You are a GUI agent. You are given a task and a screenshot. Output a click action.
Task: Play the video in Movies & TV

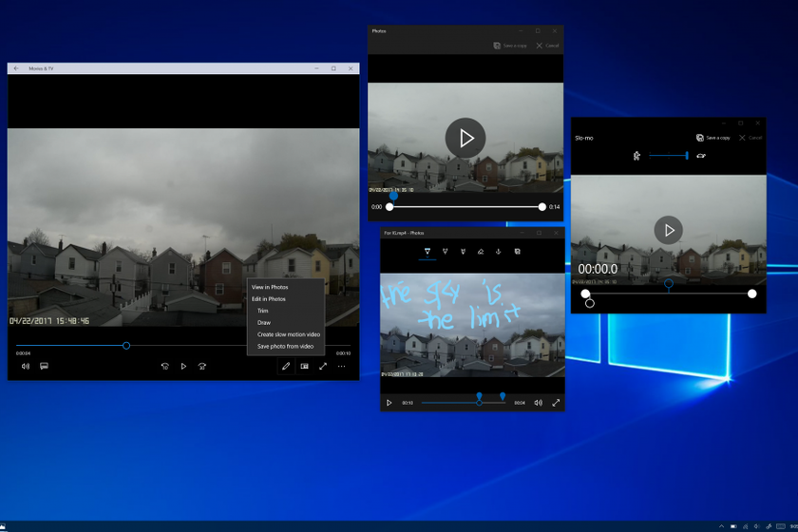coord(183,366)
